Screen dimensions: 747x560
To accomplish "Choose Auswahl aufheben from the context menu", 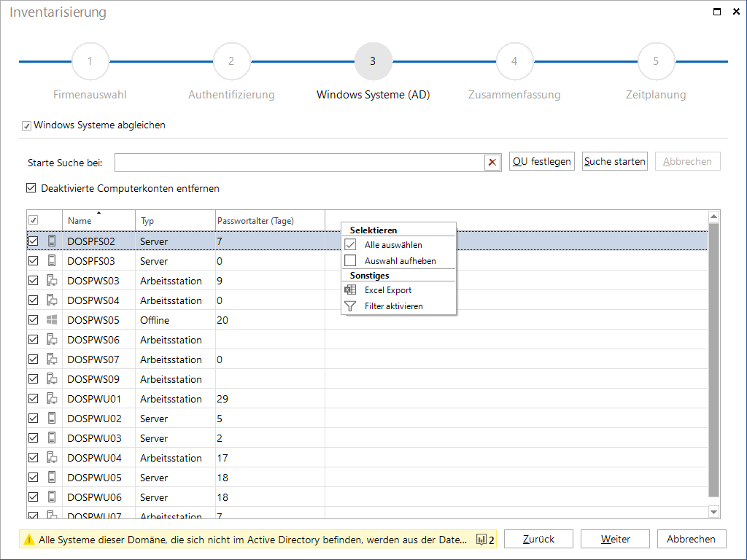I will [x=399, y=261].
